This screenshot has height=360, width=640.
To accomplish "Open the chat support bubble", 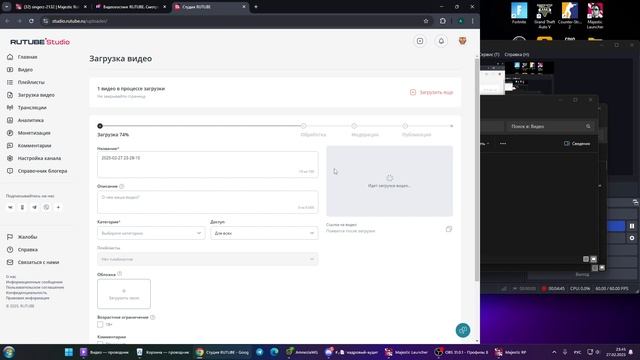I will pyautogui.click(x=463, y=330).
